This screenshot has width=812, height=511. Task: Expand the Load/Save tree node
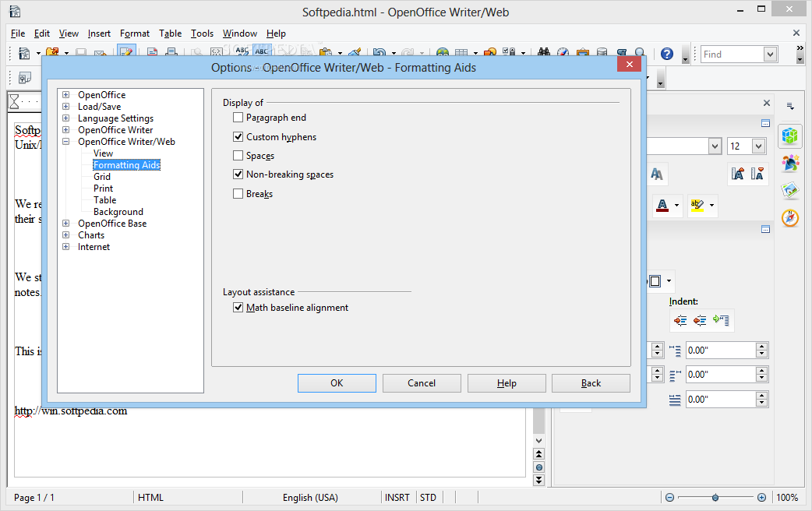pyautogui.click(x=65, y=106)
